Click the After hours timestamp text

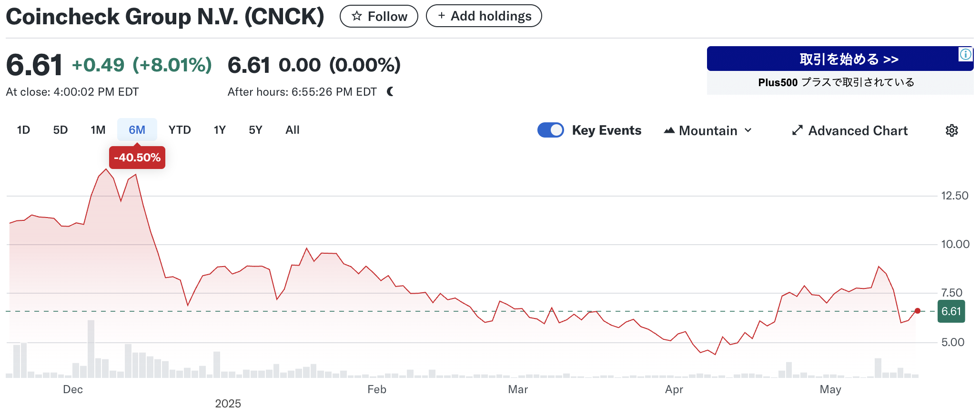pos(302,92)
